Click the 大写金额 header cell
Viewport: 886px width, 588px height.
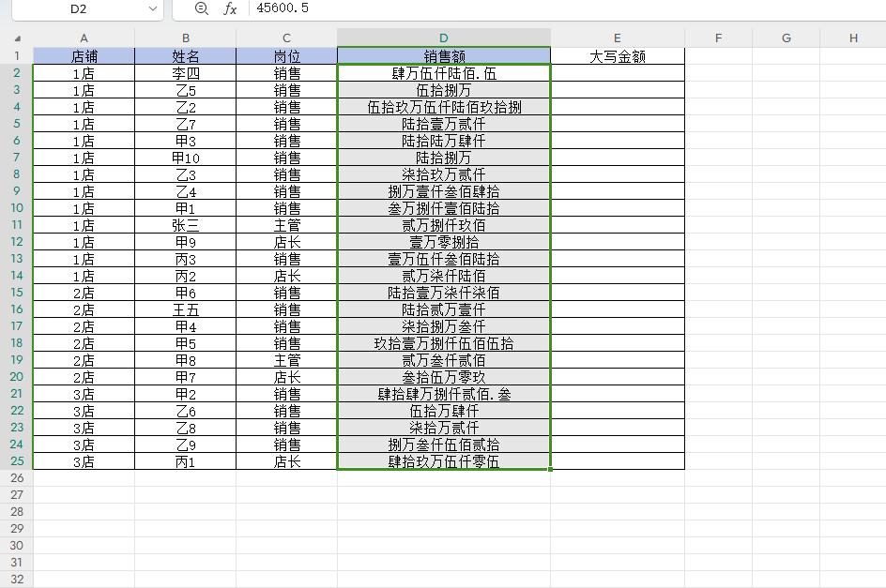pyautogui.click(x=617, y=56)
